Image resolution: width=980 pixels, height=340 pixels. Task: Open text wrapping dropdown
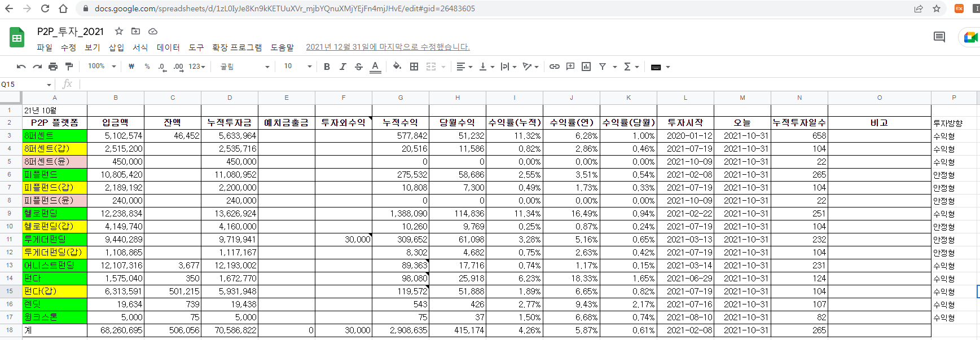point(508,67)
